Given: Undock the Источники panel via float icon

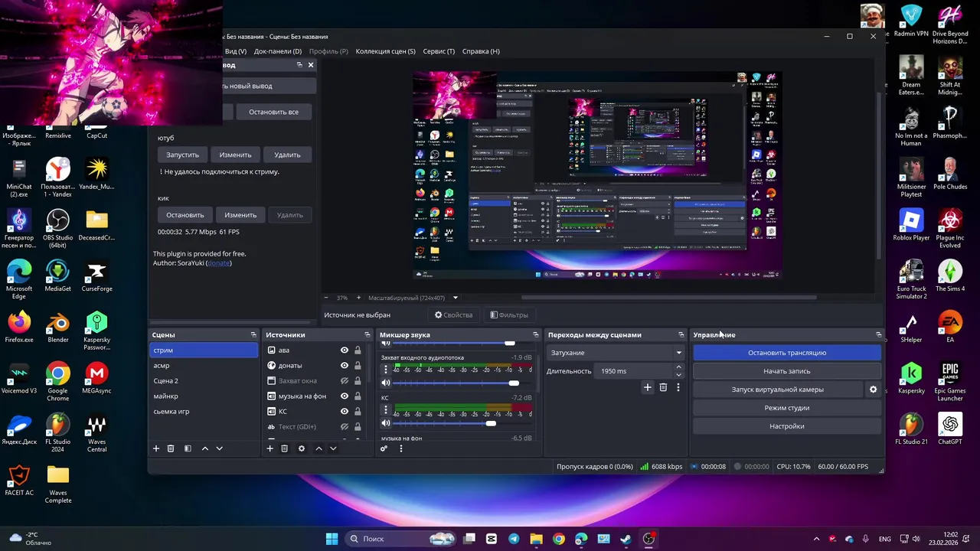Looking at the screenshot, I should [x=367, y=334].
